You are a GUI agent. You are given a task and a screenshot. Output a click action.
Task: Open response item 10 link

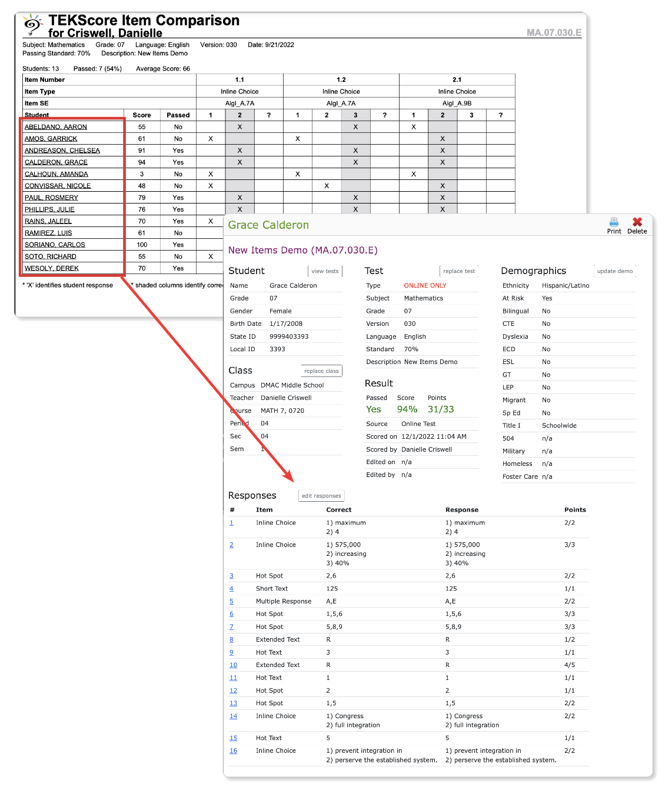click(233, 665)
